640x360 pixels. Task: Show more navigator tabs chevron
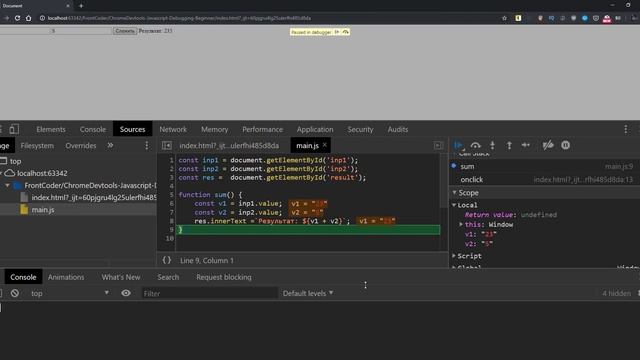point(110,145)
